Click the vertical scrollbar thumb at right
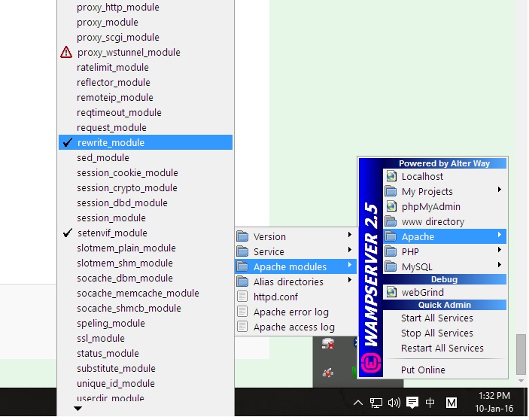529x420 pixels. tap(521, 355)
